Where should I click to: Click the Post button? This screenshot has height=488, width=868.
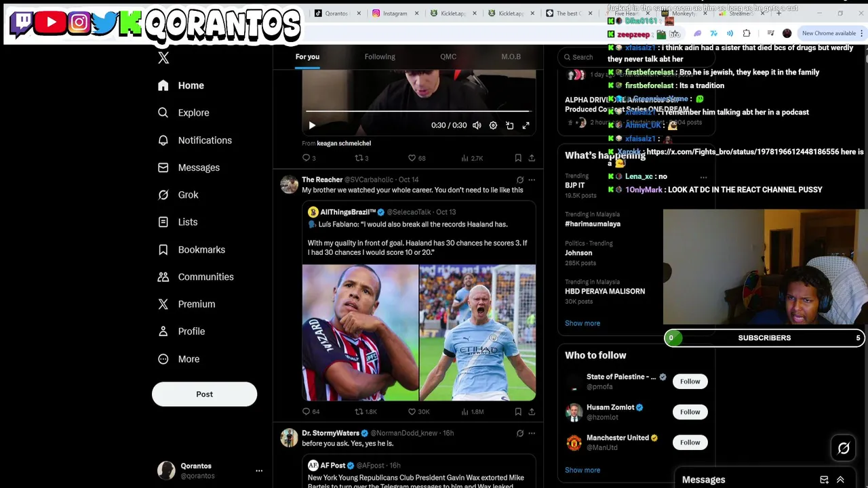[204, 394]
